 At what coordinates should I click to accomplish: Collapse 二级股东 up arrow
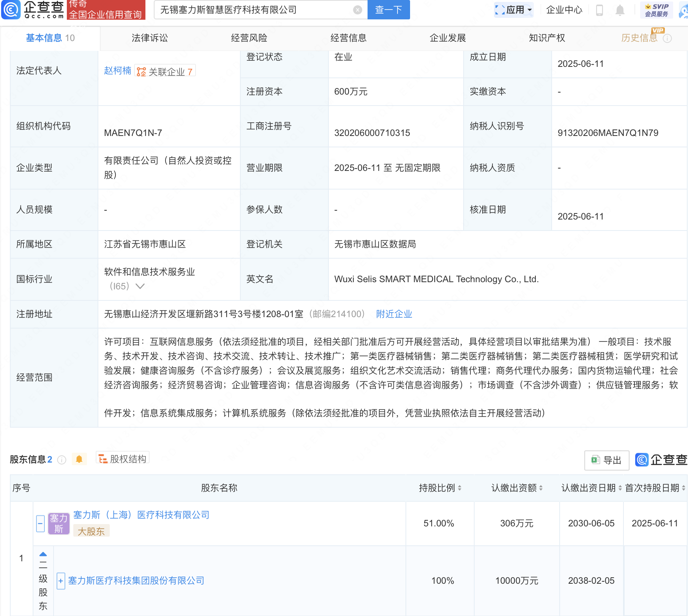point(43,554)
